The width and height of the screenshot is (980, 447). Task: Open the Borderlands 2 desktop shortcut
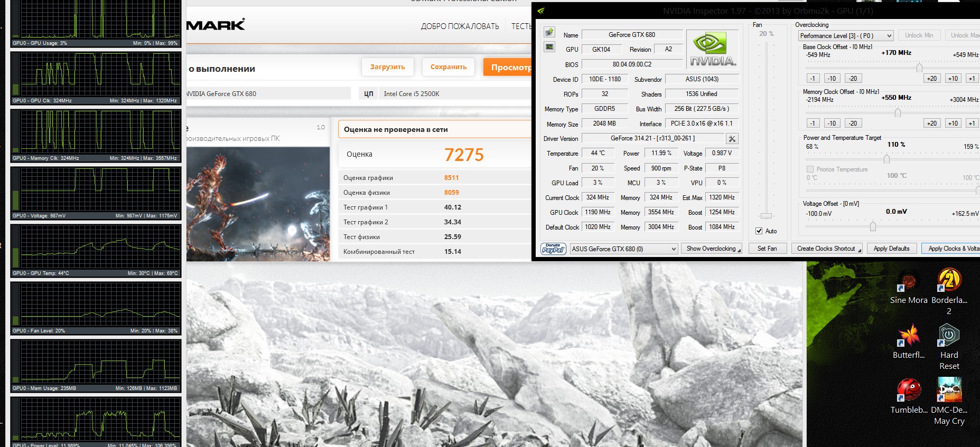click(949, 291)
